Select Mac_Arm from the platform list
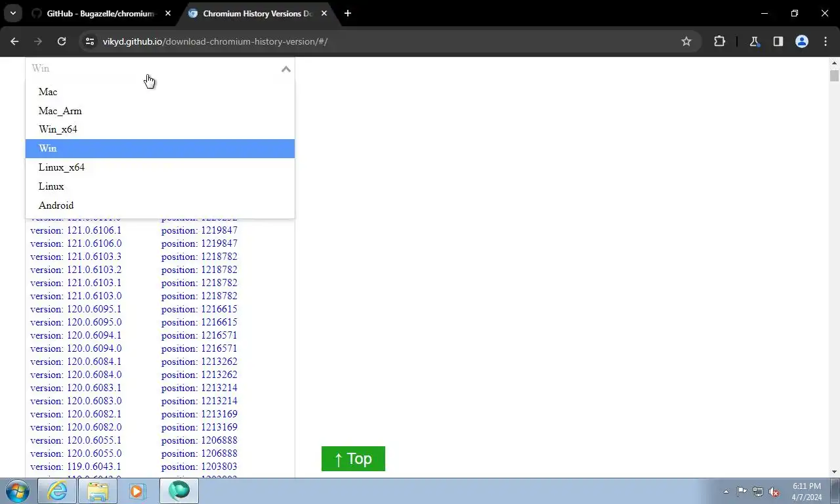 click(x=160, y=111)
